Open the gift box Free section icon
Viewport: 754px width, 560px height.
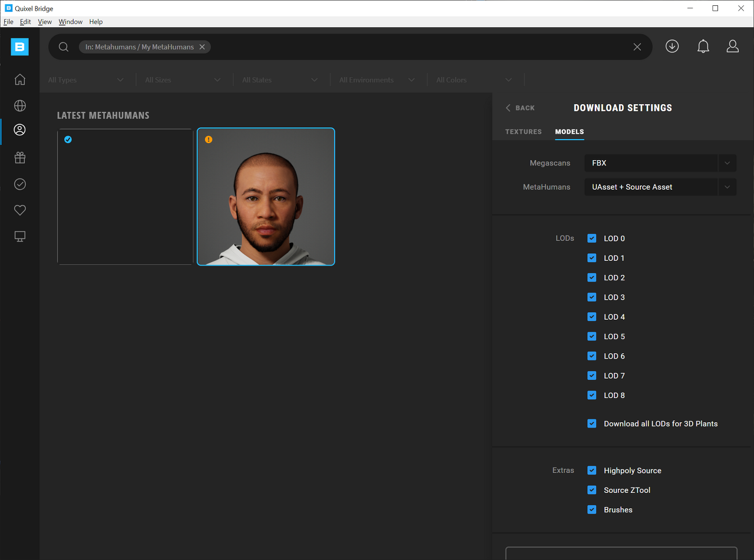coord(20,157)
